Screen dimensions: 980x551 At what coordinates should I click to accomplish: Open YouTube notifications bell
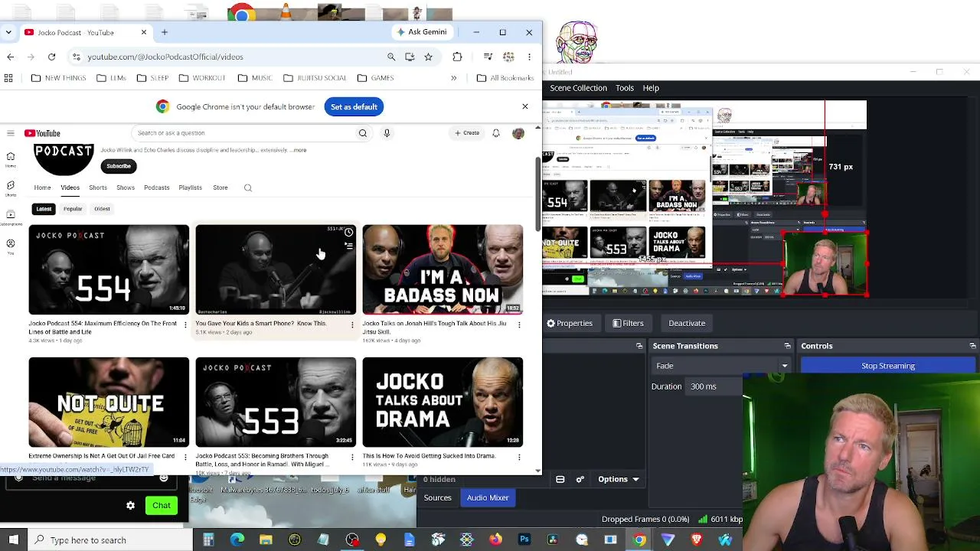pos(496,133)
